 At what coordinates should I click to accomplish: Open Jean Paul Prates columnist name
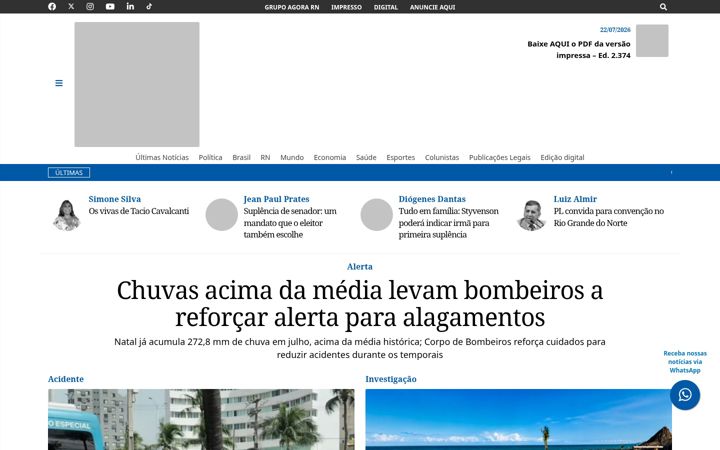click(276, 199)
